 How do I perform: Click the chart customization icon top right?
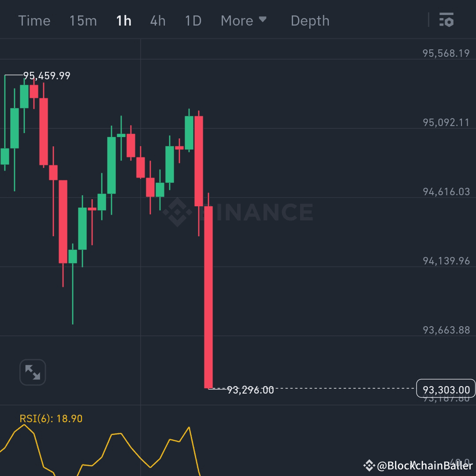(x=446, y=20)
